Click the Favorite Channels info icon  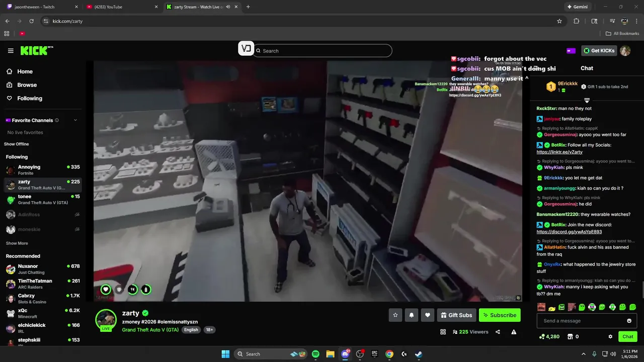[57, 120]
